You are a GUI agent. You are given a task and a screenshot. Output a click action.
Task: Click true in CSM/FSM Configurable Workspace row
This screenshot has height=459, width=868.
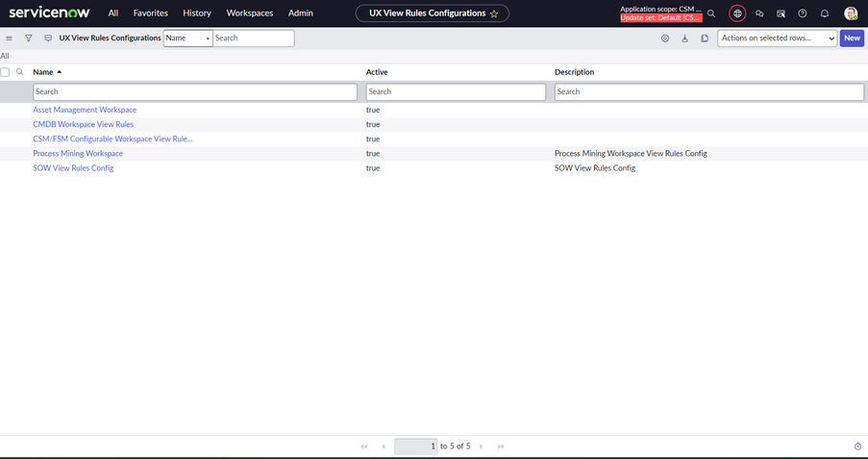[373, 140]
